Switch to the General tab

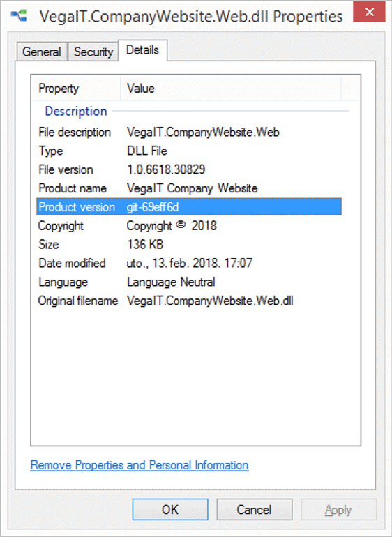point(41,52)
